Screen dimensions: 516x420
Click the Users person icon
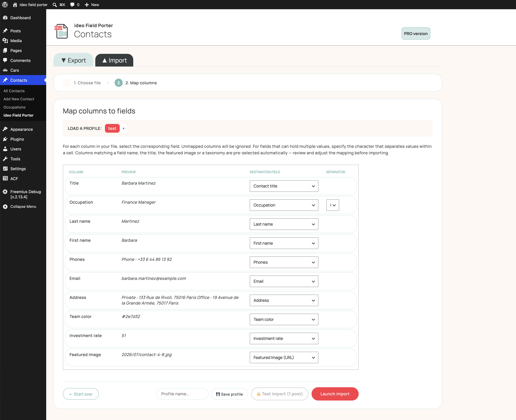[5, 149]
